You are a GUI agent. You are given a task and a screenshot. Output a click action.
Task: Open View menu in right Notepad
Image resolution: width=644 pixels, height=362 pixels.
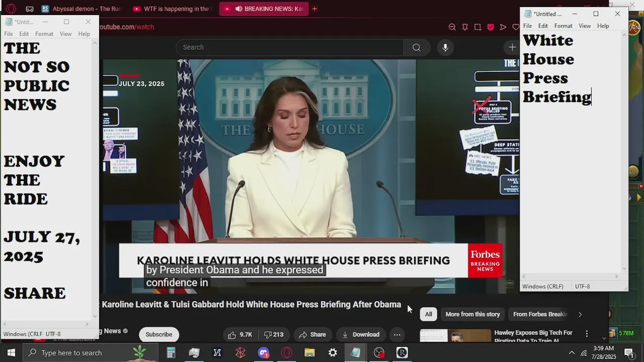(x=585, y=26)
